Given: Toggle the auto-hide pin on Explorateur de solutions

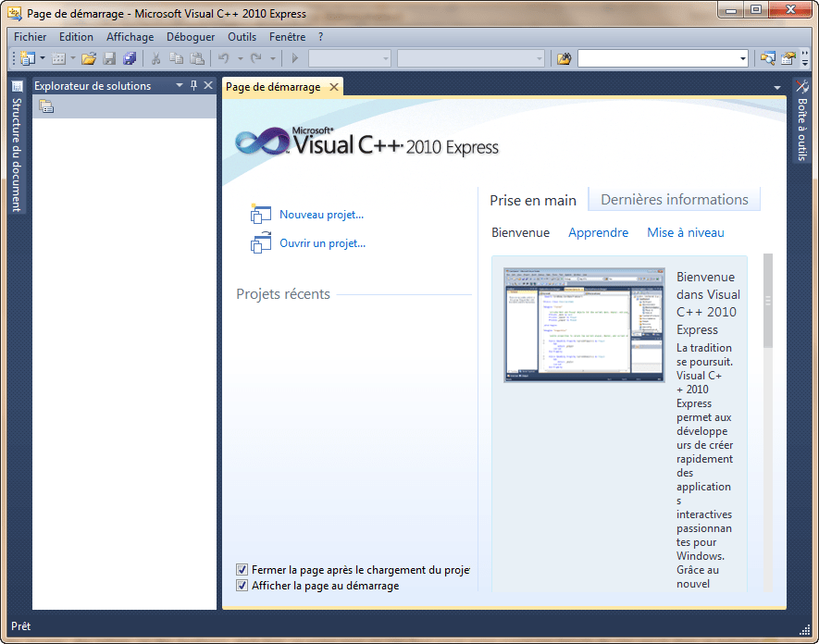Looking at the screenshot, I should [193, 85].
